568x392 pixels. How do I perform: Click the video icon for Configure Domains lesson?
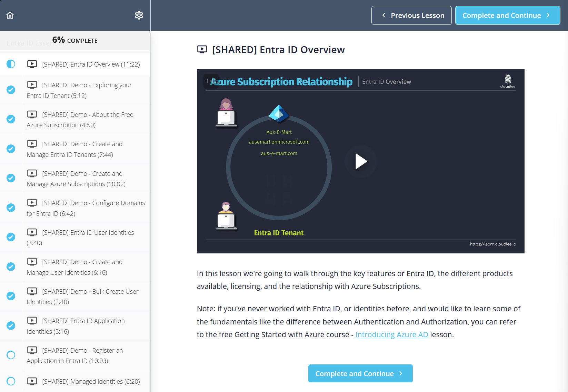coord(32,203)
